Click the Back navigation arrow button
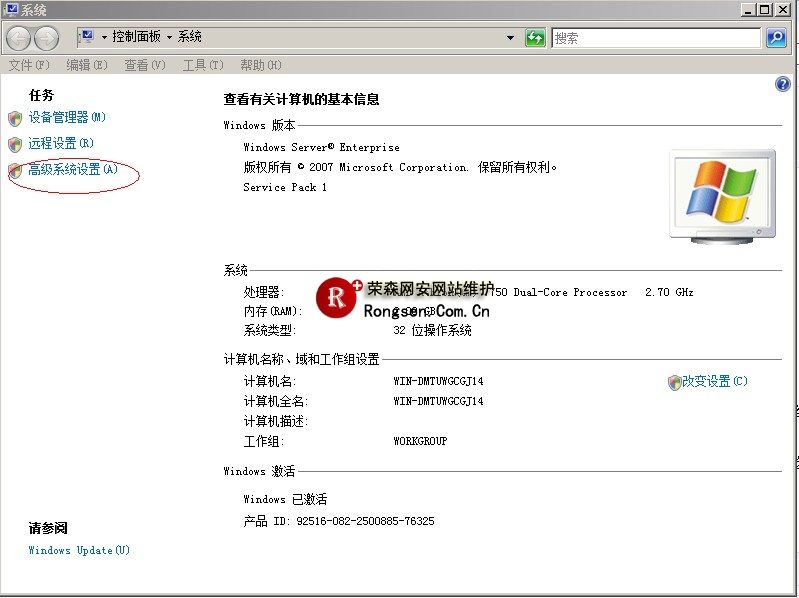 coord(18,38)
